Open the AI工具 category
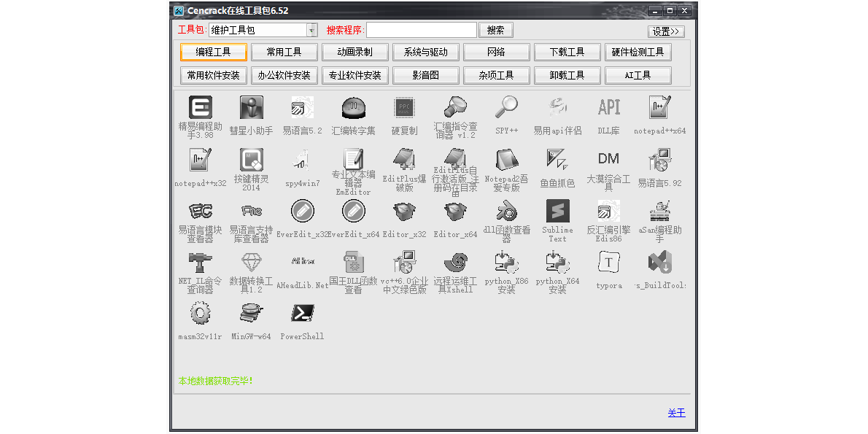The width and height of the screenshot is (868, 434). click(x=638, y=75)
